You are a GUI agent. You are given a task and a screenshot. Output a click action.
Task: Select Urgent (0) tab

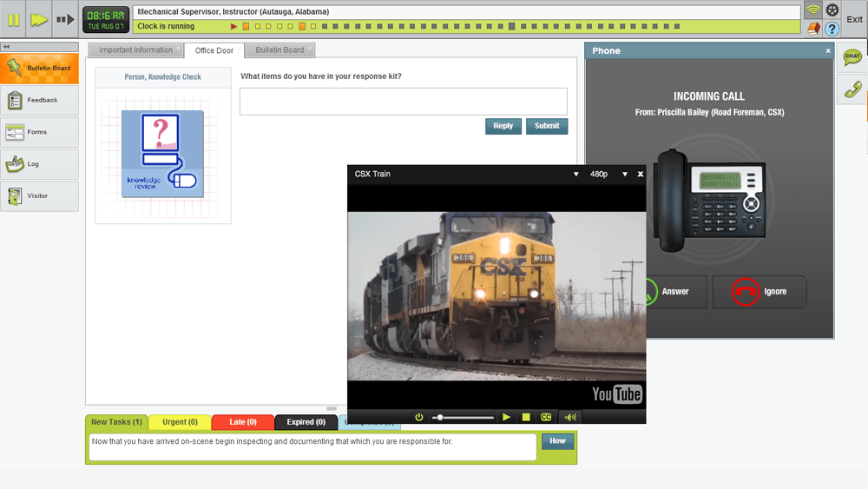point(180,422)
